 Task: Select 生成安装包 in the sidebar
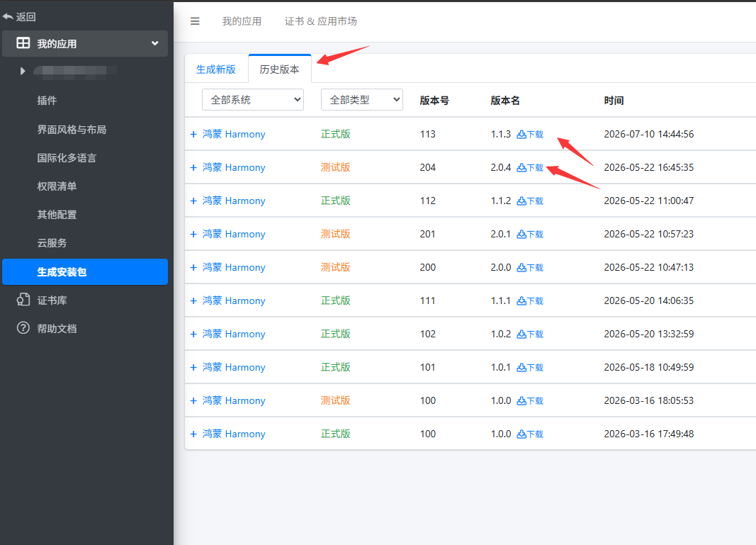click(x=85, y=272)
